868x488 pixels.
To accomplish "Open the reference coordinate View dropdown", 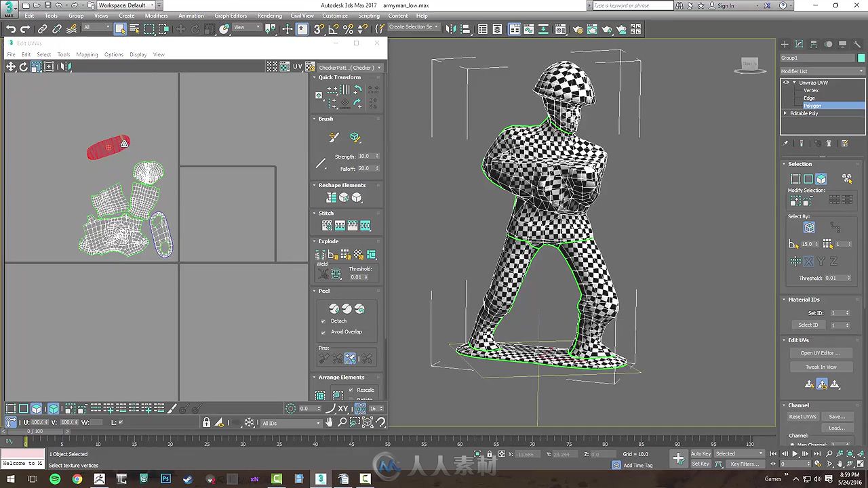I will (x=247, y=28).
